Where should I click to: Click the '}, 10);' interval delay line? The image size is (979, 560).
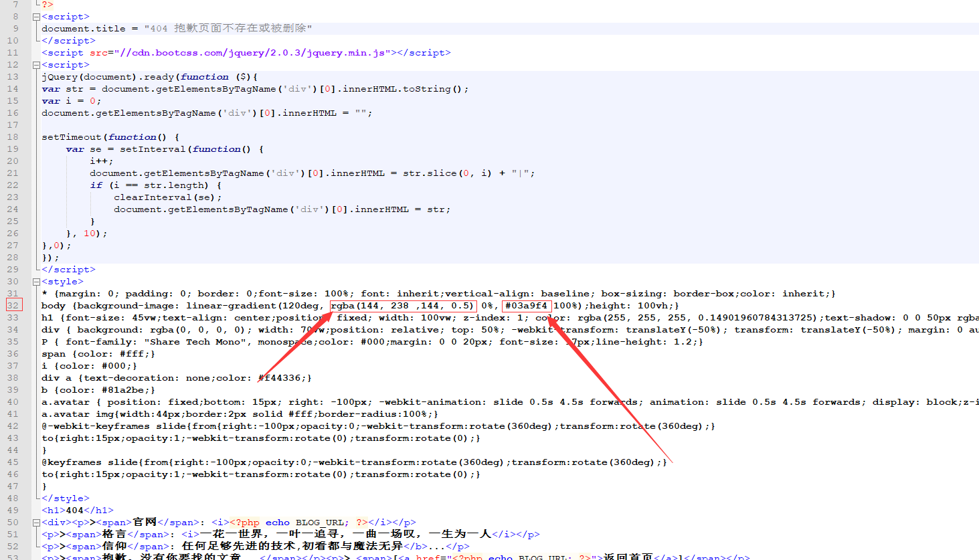click(87, 234)
